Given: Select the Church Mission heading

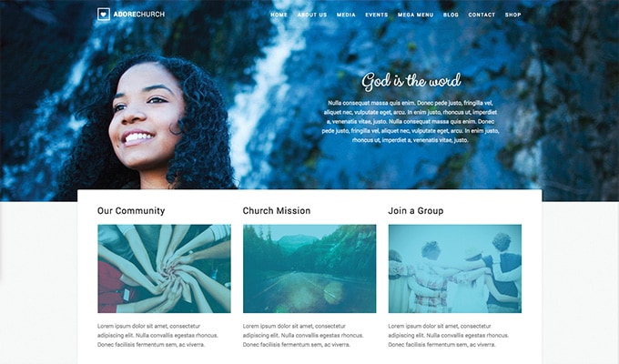Looking at the screenshot, I should pos(277,211).
